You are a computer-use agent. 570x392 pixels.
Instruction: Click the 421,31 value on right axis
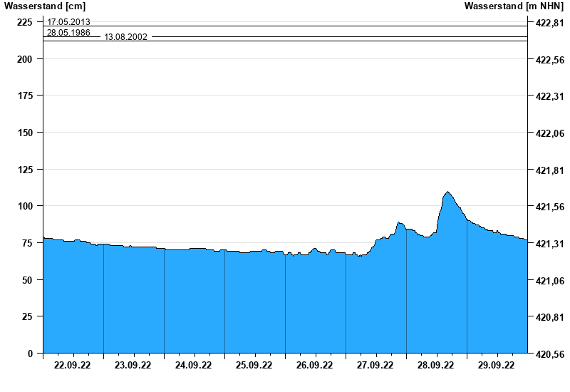(x=549, y=244)
